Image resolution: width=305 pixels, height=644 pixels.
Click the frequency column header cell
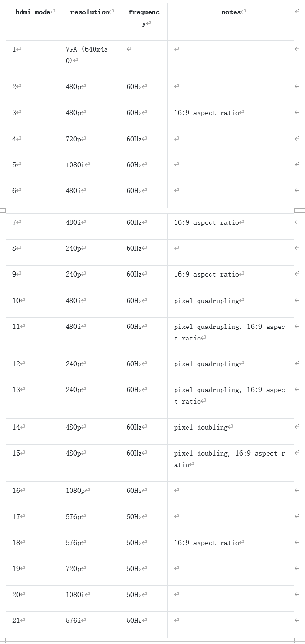tap(144, 22)
